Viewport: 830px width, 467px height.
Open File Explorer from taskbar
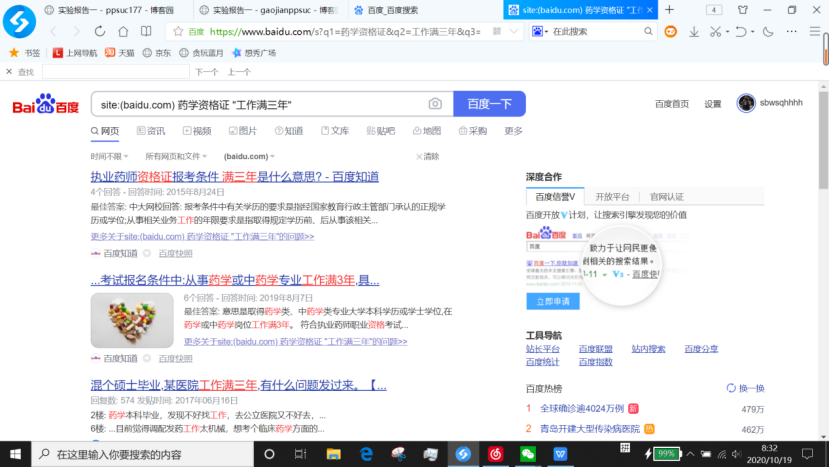tap(333, 454)
